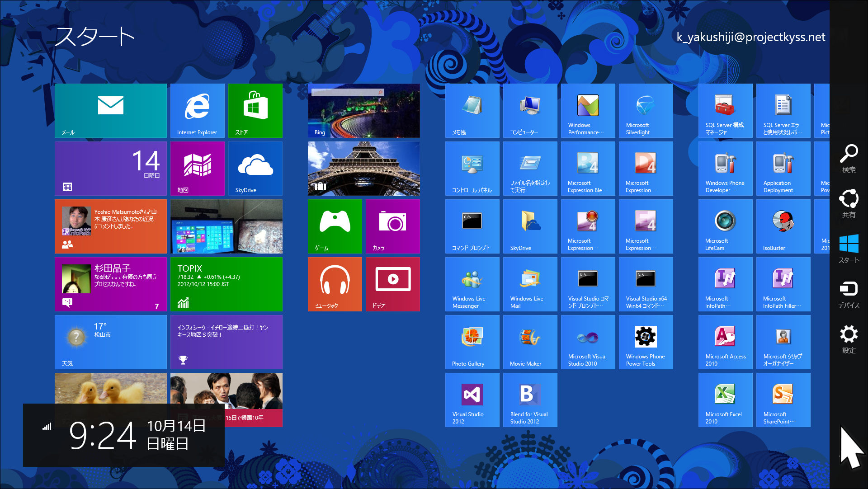This screenshot has width=868, height=489.
Task: Click the デバイス (Devices) charm
Action: coord(849,294)
